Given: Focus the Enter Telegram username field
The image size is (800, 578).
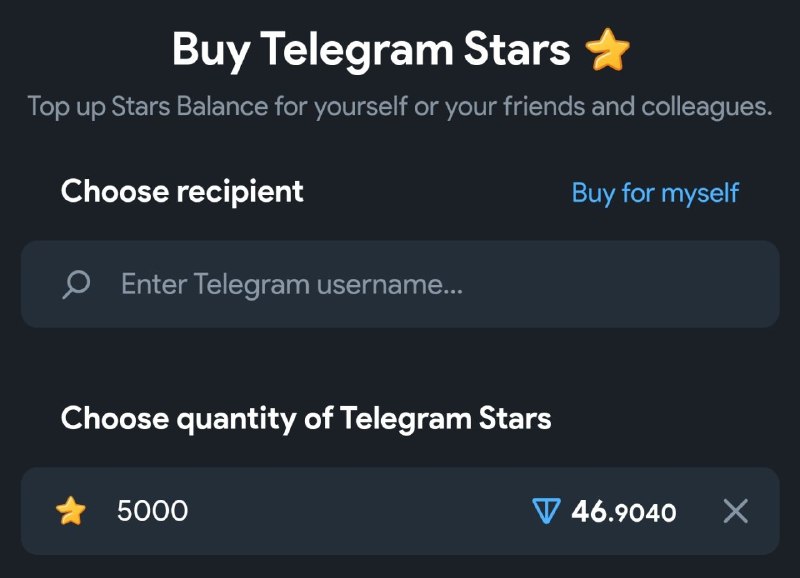Looking at the screenshot, I should [x=400, y=285].
